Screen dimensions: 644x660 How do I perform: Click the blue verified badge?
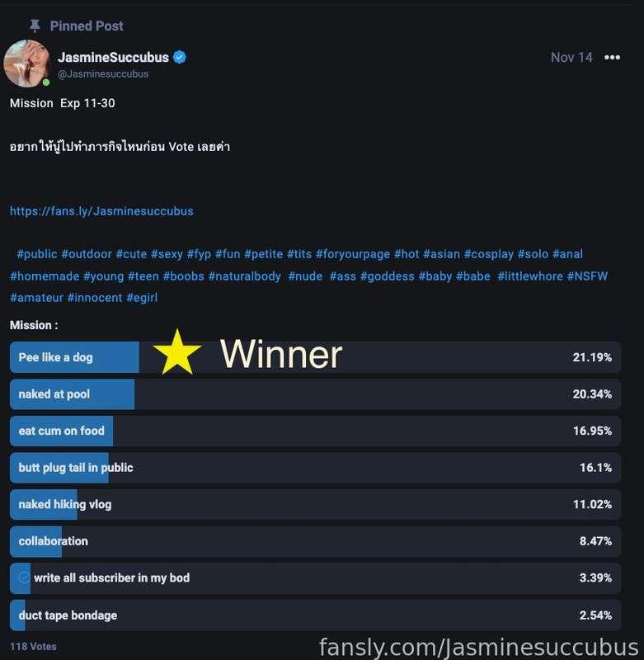coord(180,57)
